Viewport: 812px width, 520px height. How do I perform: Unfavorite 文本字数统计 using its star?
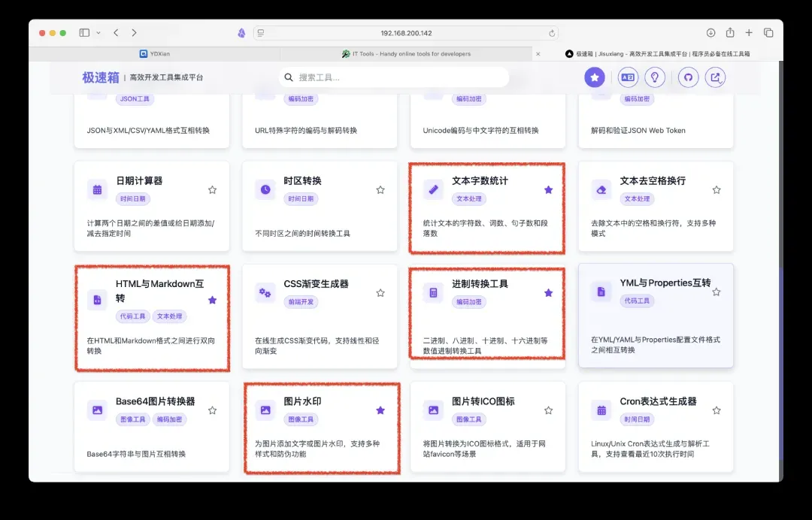pyautogui.click(x=548, y=190)
